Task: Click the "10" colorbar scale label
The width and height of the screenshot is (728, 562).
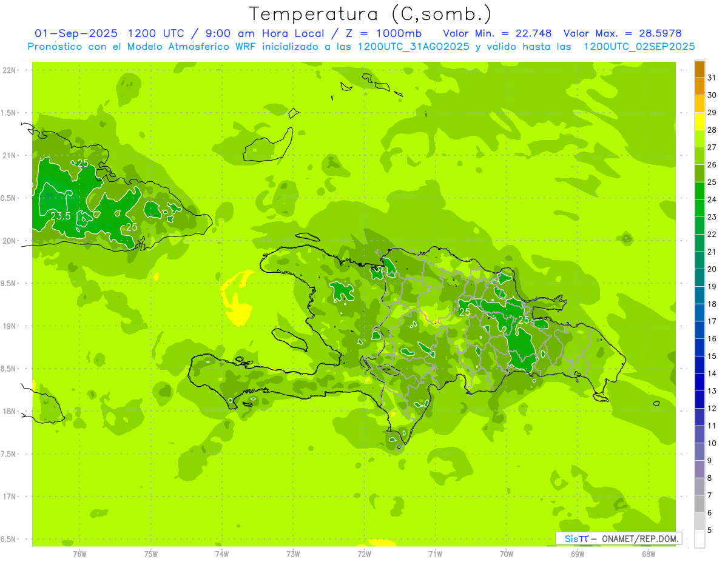Action: [712, 443]
